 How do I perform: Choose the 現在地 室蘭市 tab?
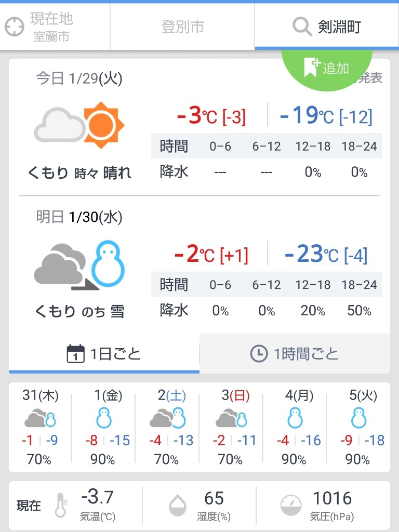(55, 27)
